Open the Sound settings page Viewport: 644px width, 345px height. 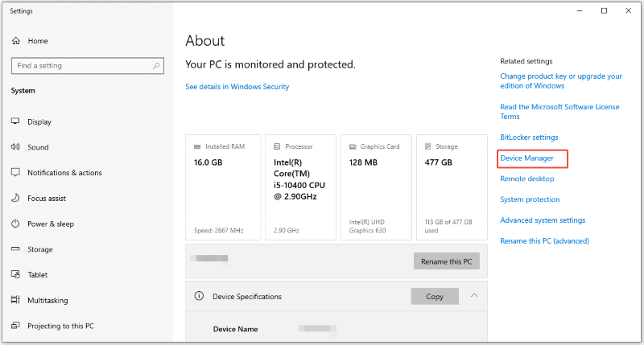click(x=38, y=147)
